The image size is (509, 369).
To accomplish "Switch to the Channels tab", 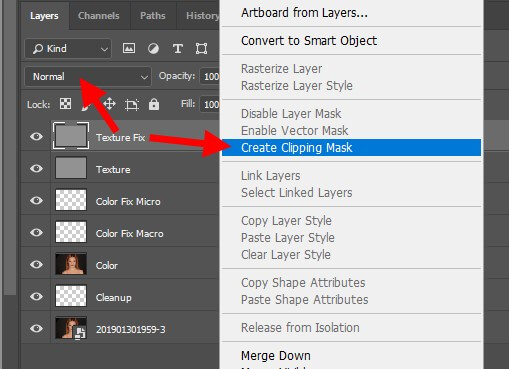I will click(98, 16).
